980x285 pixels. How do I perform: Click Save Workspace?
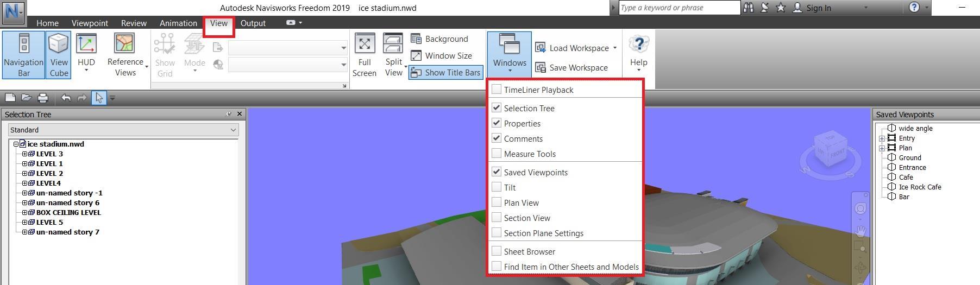[571, 68]
